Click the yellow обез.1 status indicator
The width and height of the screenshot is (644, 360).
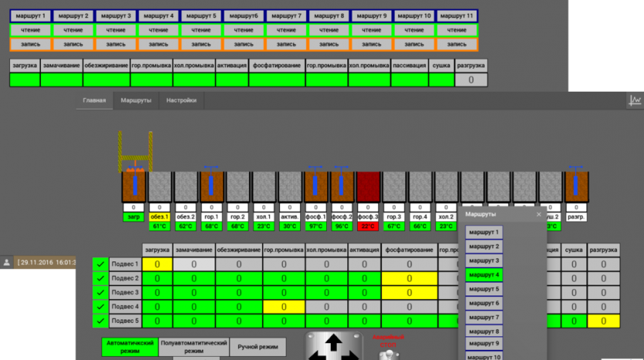pos(160,217)
